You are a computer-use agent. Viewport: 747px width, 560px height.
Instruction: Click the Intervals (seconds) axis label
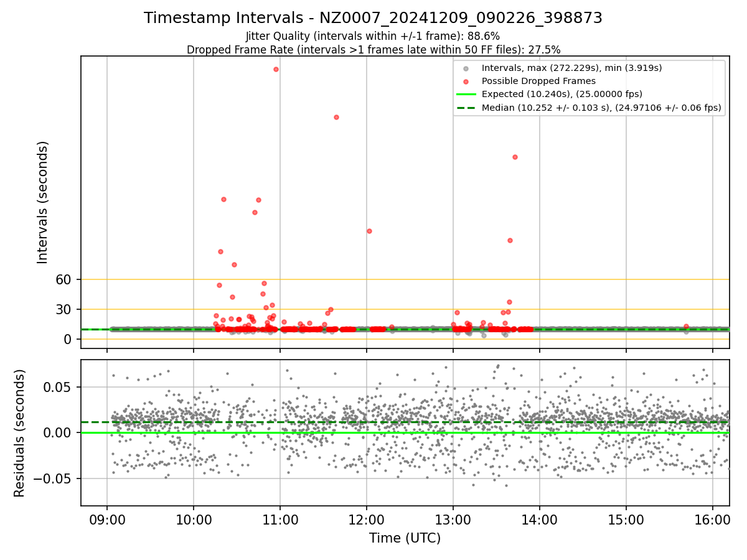[x=42, y=202]
